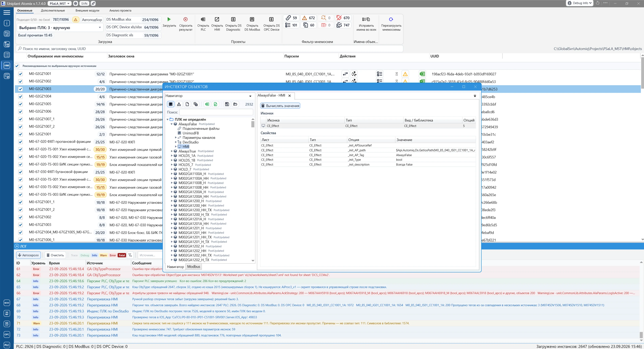
Task: Click Перезагрузить мнемосхемы refresh icon
Action: (391, 19)
